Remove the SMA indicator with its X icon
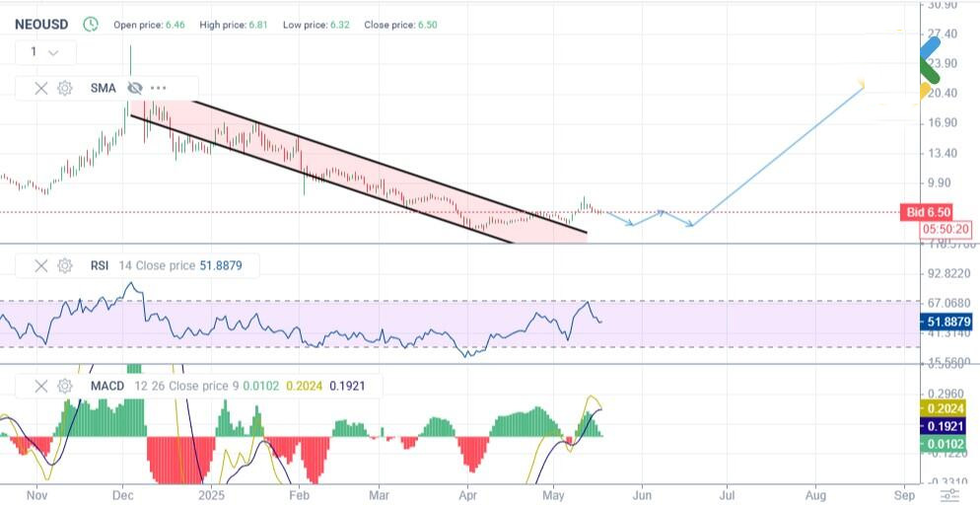The height and width of the screenshot is (507, 980). (x=40, y=88)
